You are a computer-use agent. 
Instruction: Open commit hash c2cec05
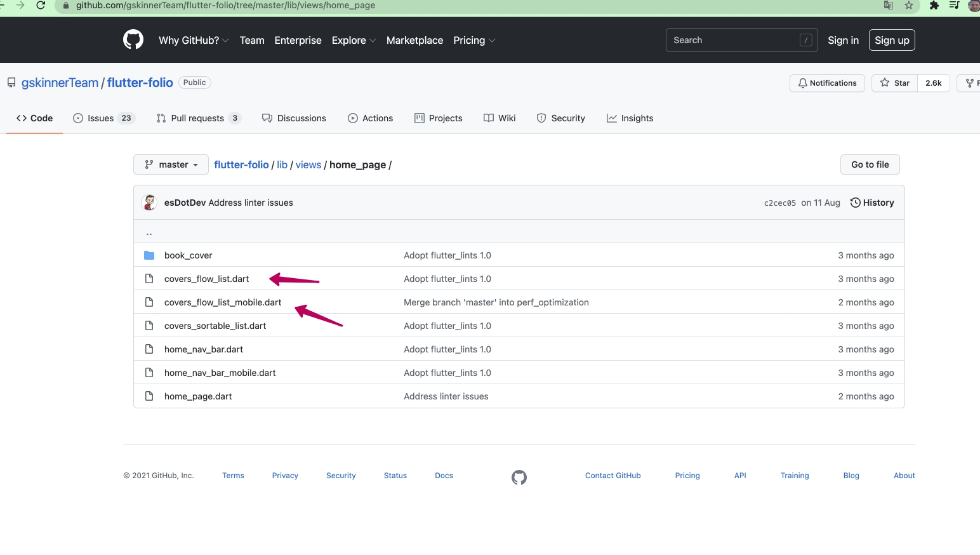coord(780,203)
